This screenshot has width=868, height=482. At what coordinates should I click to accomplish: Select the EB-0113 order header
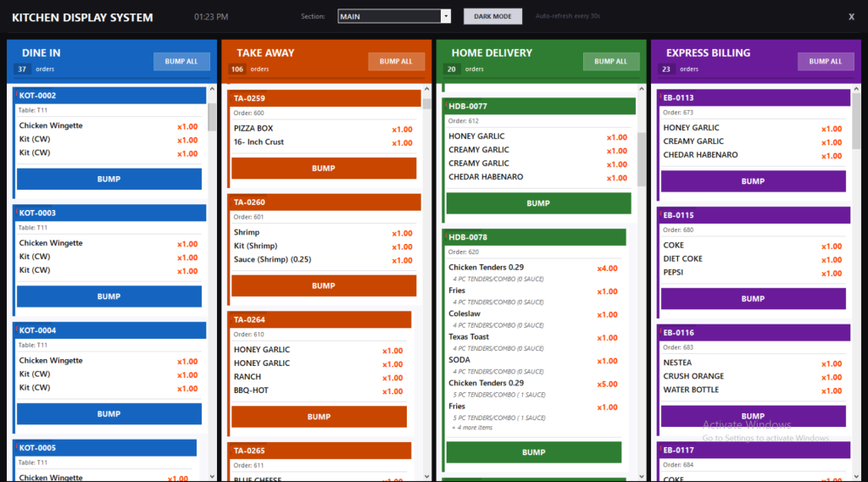(x=755, y=98)
